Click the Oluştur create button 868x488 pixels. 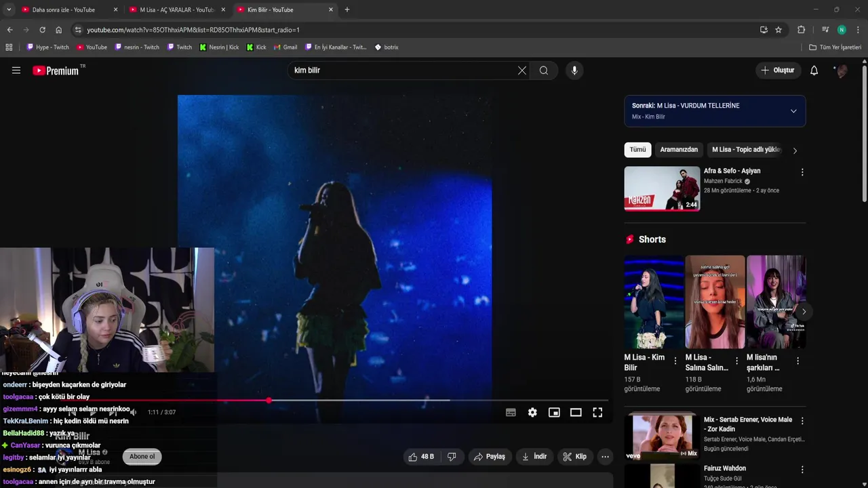click(x=778, y=70)
